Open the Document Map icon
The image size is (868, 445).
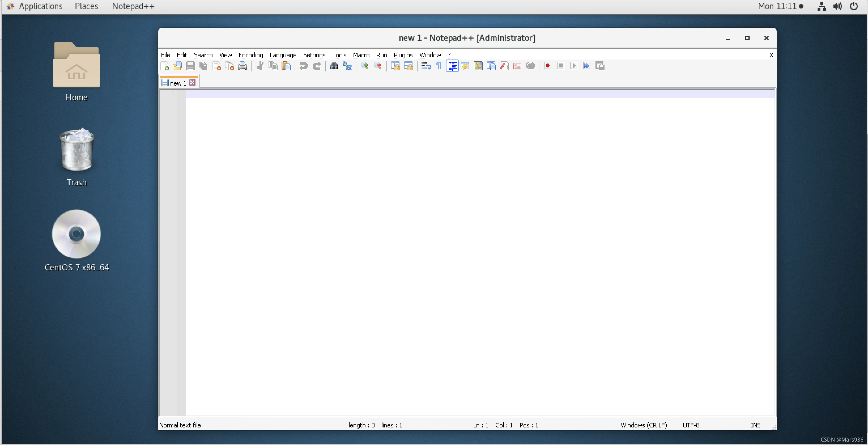coord(478,66)
